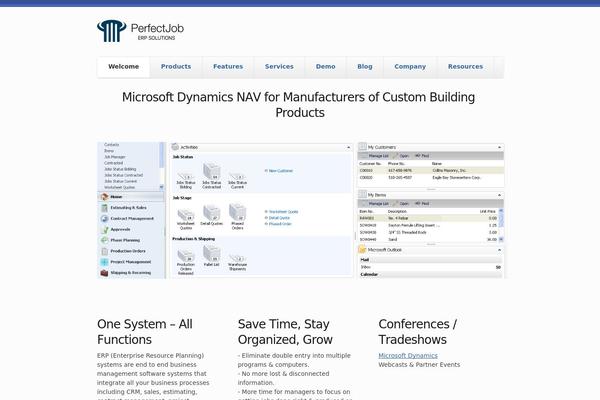Select the No. 4 Rebar item row
Image resolution: width=600 pixels, height=400 pixels.
click(x=429, y=218)
